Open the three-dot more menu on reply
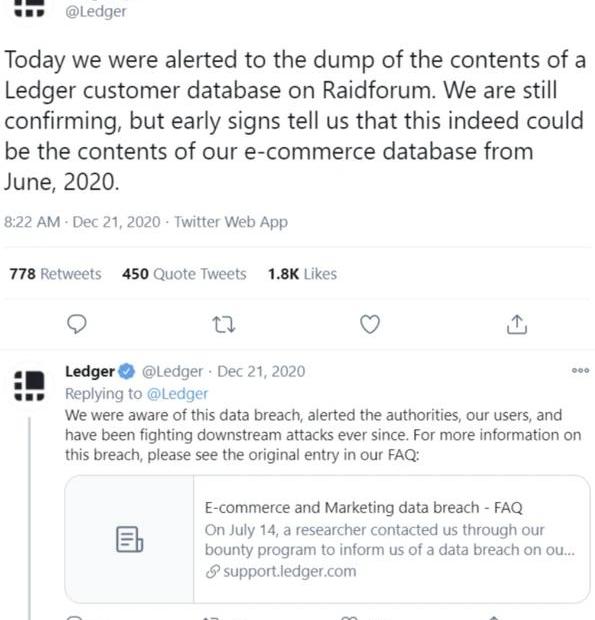The image size is (595, 620). point(580,370)
